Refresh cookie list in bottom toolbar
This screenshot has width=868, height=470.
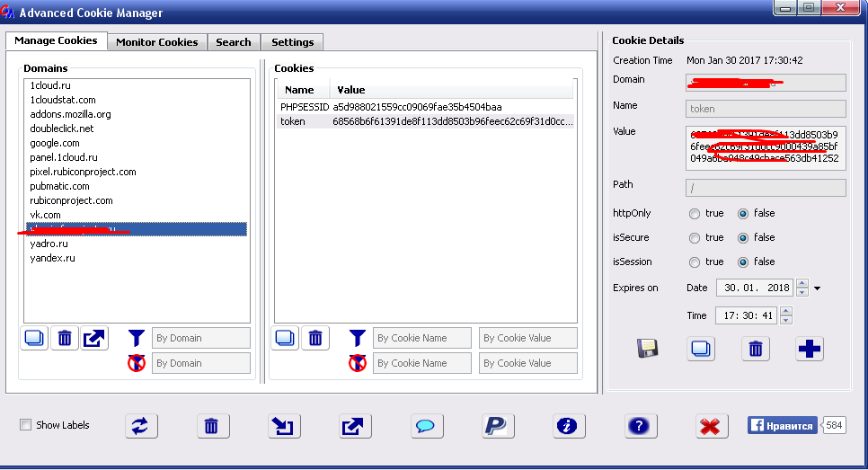tap(141, 426)
